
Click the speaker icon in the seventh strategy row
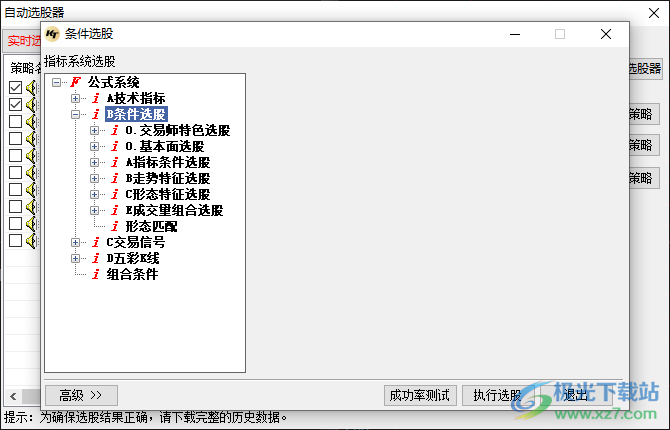point(32,189)
